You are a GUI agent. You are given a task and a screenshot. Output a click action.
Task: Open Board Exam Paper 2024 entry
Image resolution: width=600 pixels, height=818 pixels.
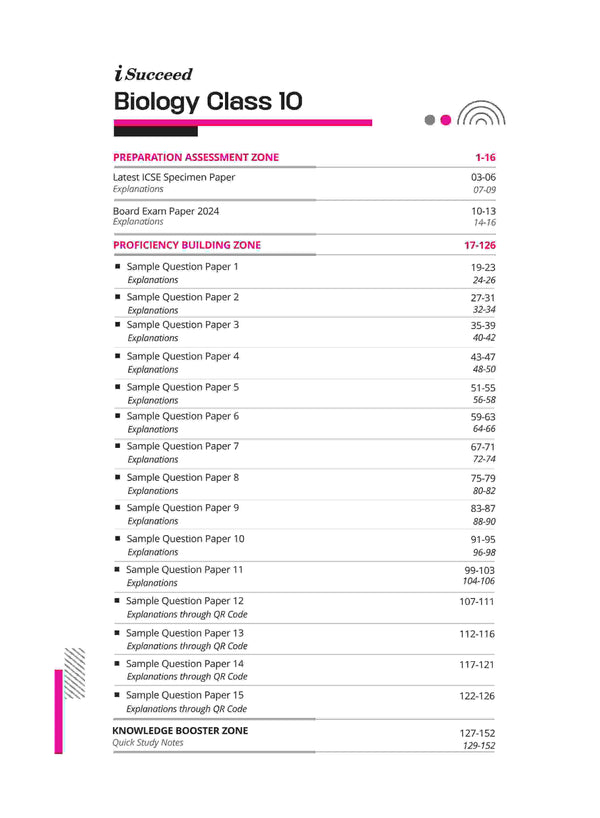click(x=166, y=211)
